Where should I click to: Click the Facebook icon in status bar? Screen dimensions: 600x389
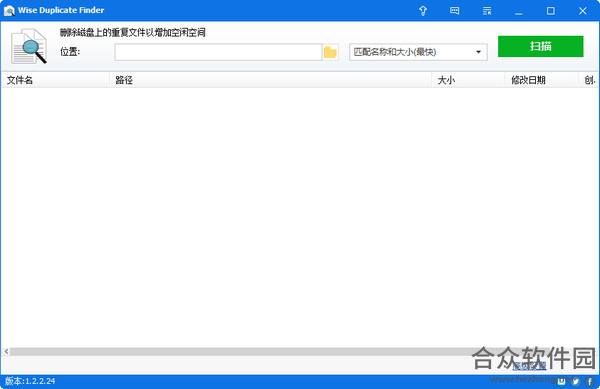click(x=590, y=381)
